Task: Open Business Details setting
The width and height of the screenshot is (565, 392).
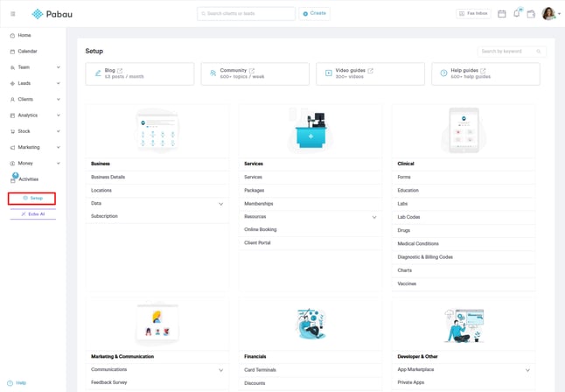Action: point(108,177)
